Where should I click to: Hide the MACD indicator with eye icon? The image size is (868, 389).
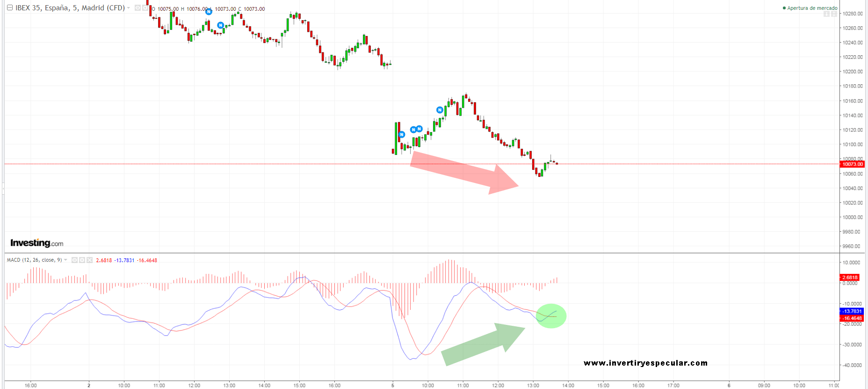click(x=74, y=260)
